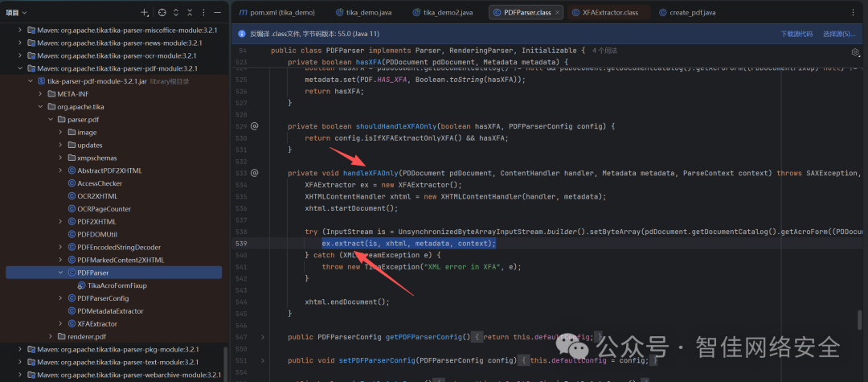Image resolution: width=868 pixels, height=382 pixels.
Task: Click shouldHandleXFAOnly method name
Action: pyautogui.click(x=395, y=126)
